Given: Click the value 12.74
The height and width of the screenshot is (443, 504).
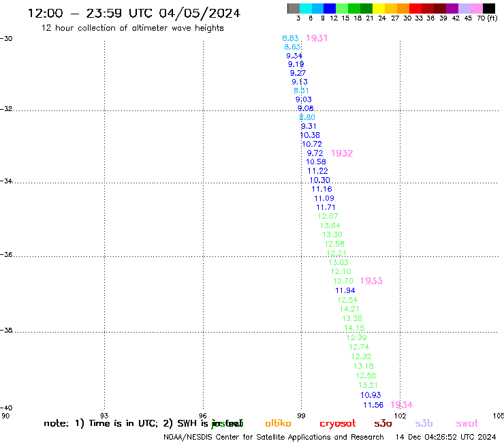Looking at the screenshot, I should tap(359, 347).
